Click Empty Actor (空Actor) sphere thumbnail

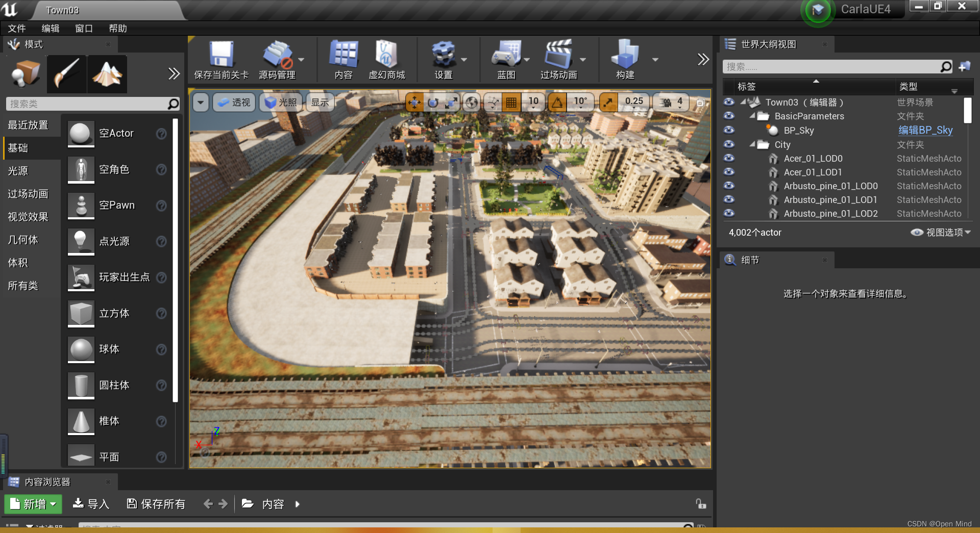pyautogui.click(x=81, y=134)
